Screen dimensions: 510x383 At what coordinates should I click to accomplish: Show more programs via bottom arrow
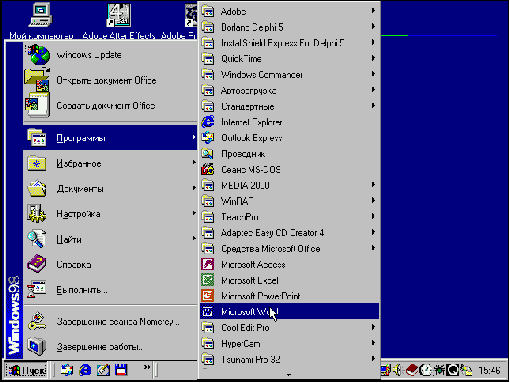point(289,374)
